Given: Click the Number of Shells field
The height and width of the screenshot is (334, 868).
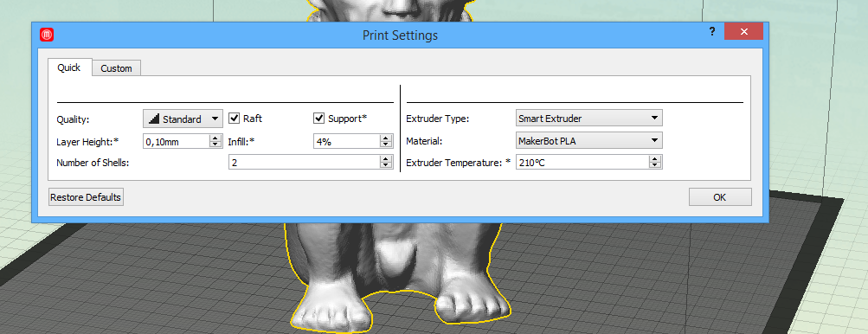Looking at the screenshot, I should (x=304, y=163).
